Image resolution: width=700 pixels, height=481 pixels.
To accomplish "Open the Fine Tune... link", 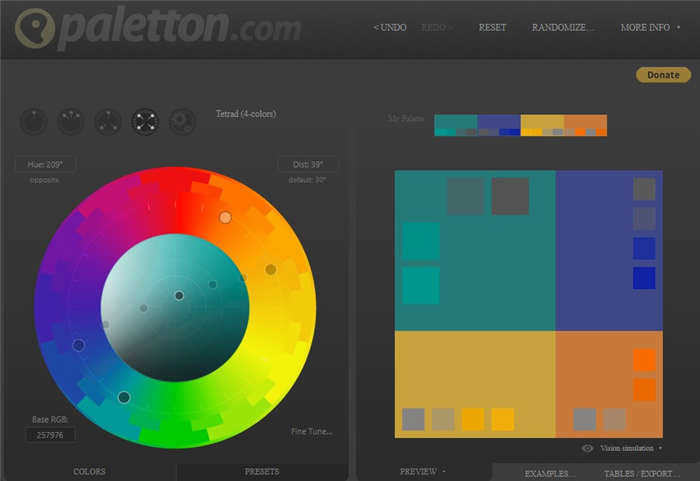I will (x=311, y=431).
